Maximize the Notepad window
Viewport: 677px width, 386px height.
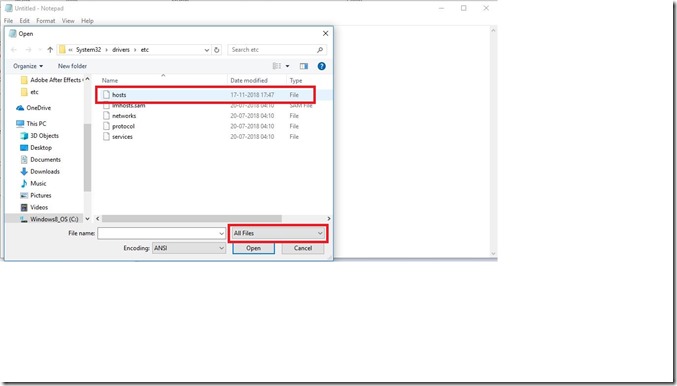point(464,8)
